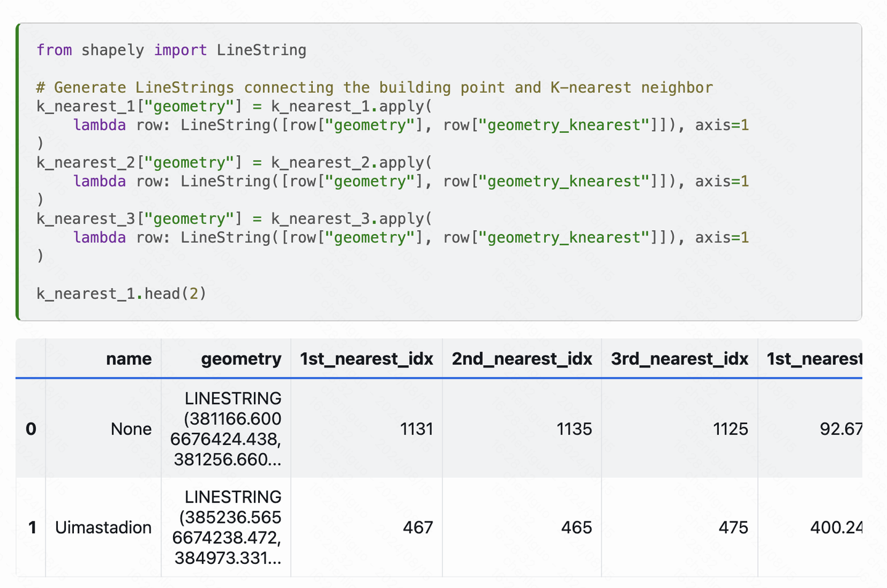
Task: Select the 'lambda' keyword in the first apply call
Action: click(x=99, y=125)
